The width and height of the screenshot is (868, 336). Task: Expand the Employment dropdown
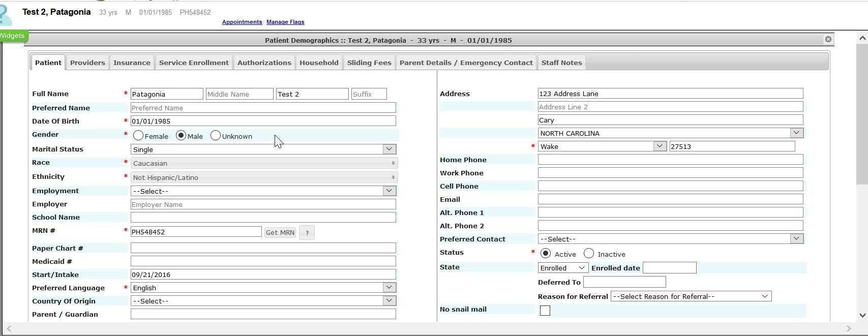pos(263,191)
